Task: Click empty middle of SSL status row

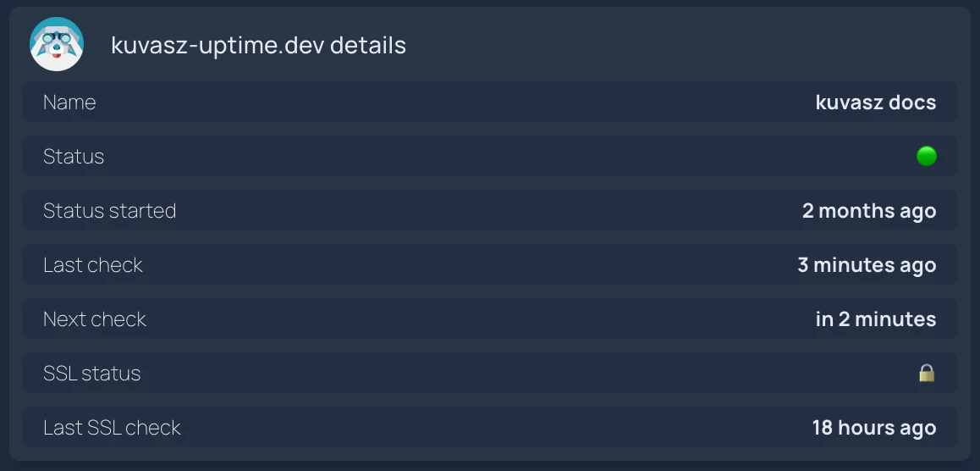Action: [x=489, y=374]
